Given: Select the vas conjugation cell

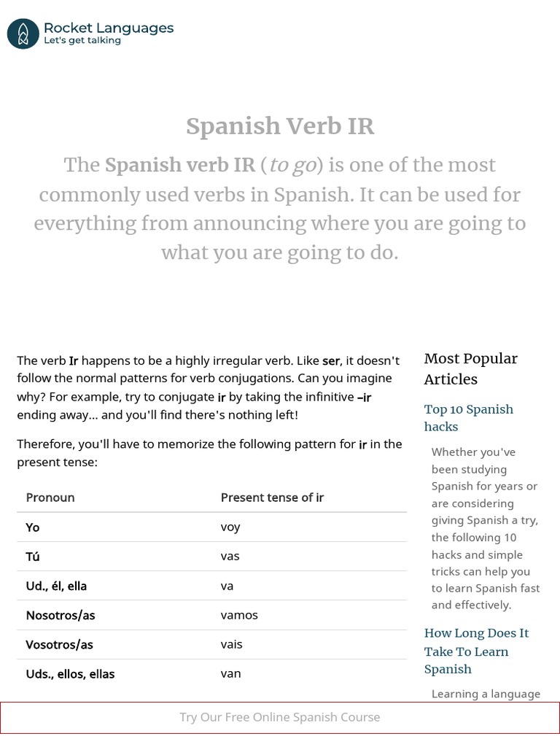Looking at the screenshot, I should click(x=230, y=556).
